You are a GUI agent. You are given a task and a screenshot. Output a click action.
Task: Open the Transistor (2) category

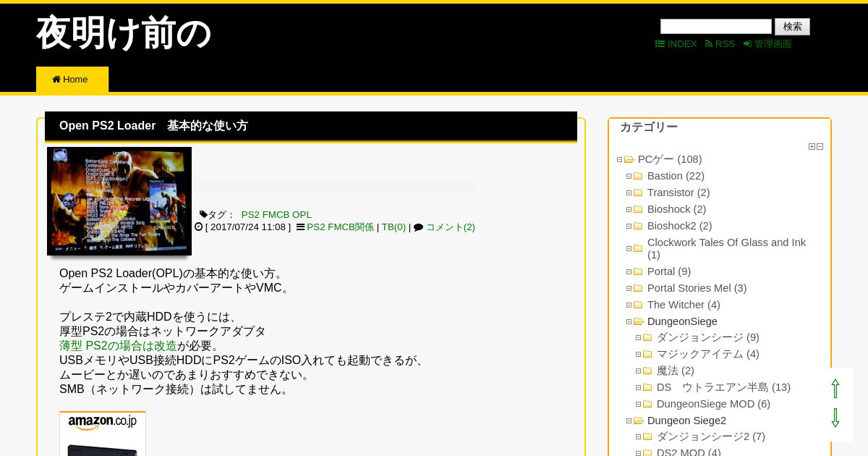(678, 193)
